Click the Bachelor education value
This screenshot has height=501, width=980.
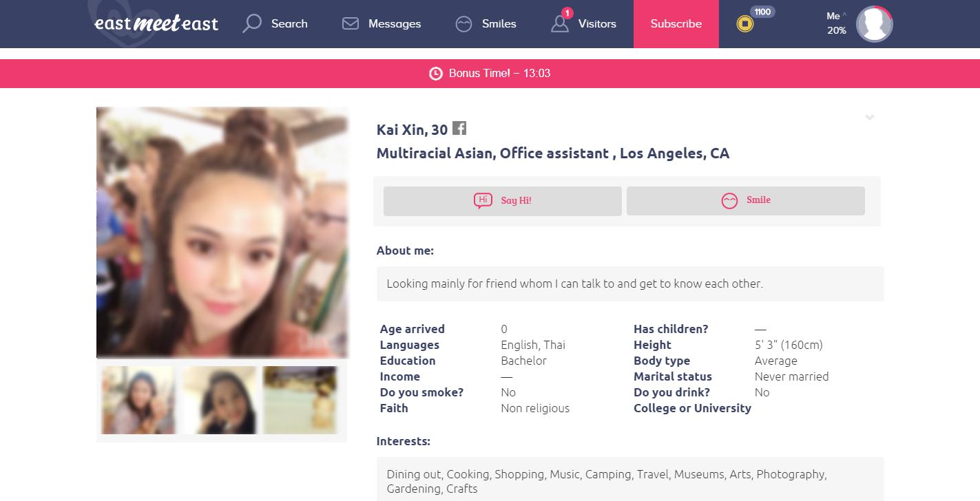(523, 361)
